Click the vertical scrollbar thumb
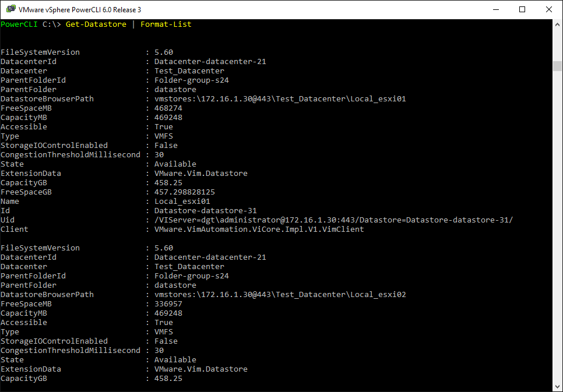 point(557,66)
